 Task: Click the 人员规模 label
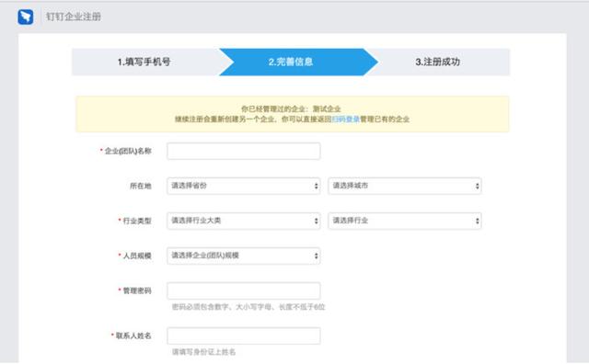click(137, 256)
